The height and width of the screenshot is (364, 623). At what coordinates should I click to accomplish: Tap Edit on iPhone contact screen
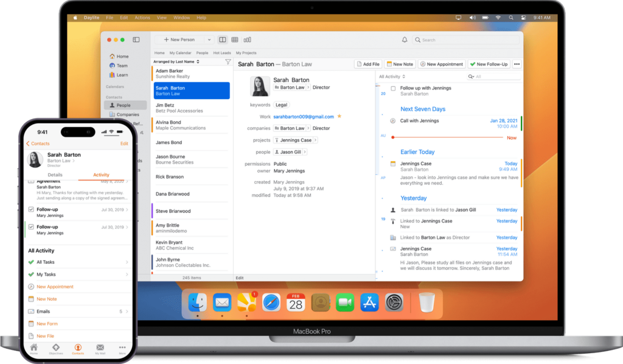tap(124, 143)
